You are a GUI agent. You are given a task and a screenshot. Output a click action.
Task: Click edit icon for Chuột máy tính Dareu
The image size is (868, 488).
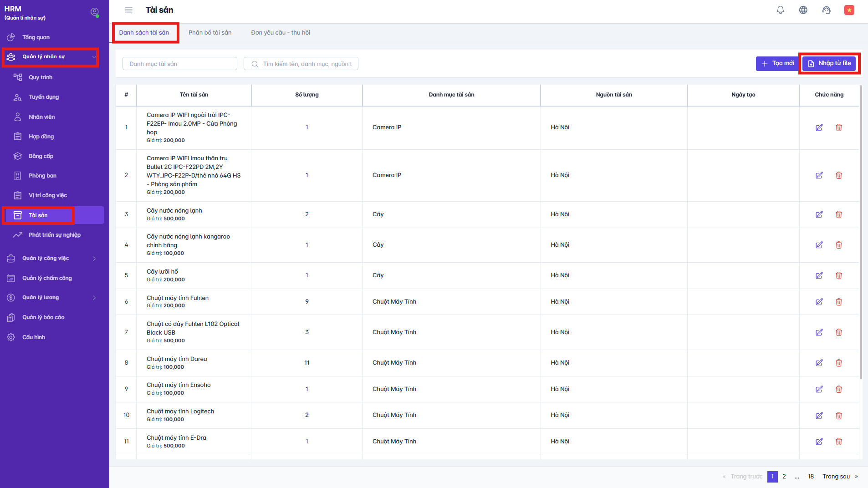819,363
